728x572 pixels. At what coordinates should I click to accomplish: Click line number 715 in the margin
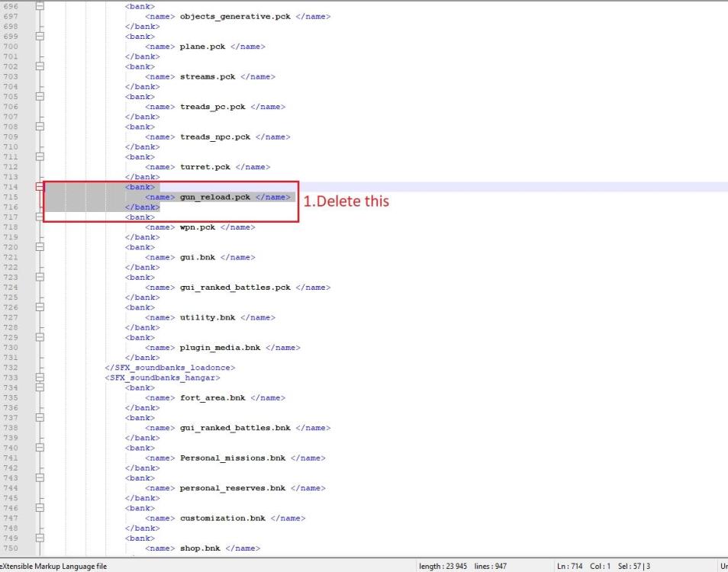[11, 198]
